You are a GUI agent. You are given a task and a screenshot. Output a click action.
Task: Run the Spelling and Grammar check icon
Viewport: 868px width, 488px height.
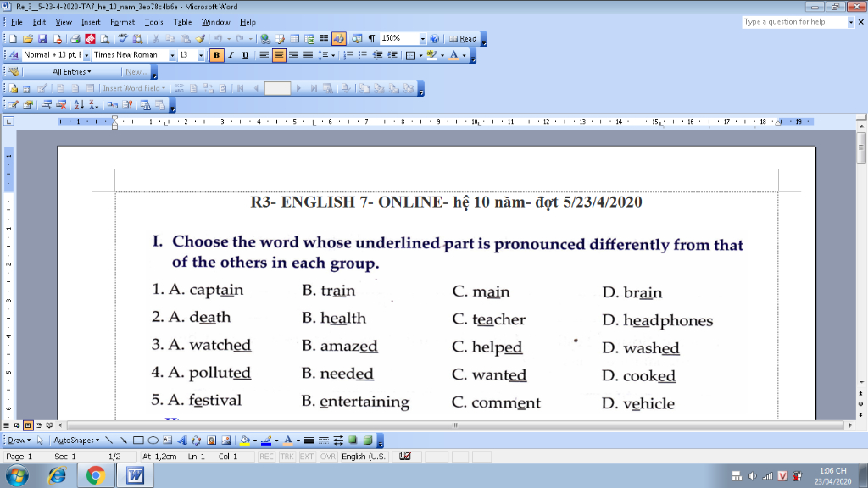(123, 39)
